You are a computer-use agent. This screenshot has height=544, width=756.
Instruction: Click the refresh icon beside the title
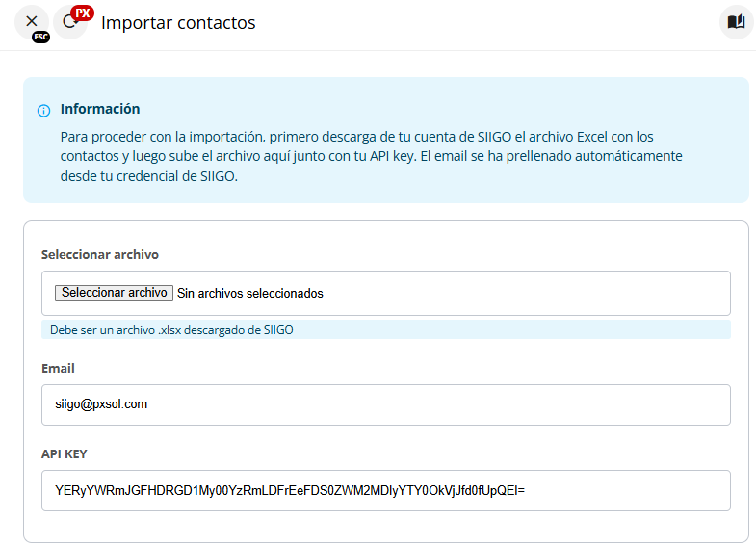(68, 22)
